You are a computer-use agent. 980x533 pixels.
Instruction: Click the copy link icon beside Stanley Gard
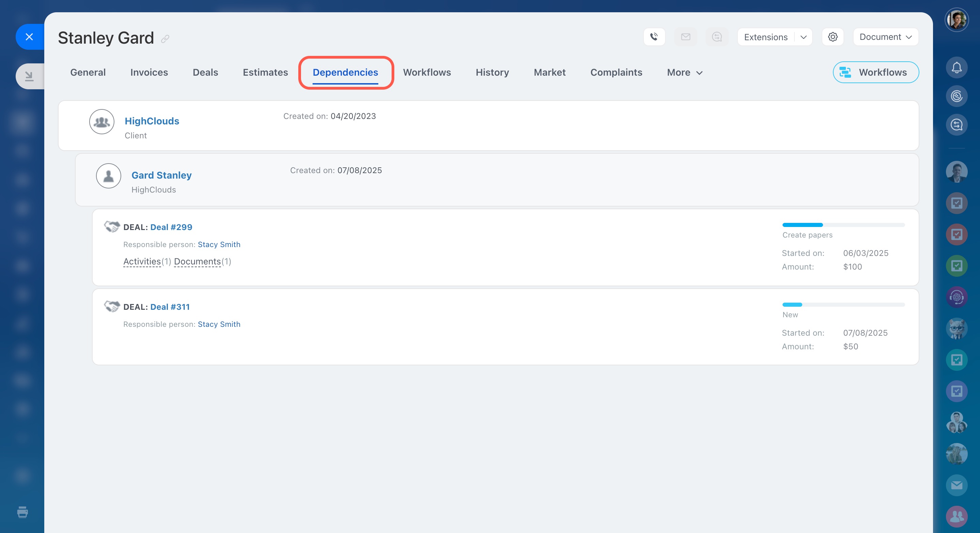coord(165,39)
